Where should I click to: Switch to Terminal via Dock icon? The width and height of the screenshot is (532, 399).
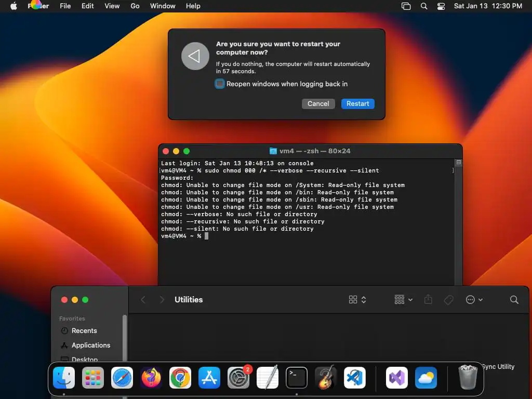[297, 378]
